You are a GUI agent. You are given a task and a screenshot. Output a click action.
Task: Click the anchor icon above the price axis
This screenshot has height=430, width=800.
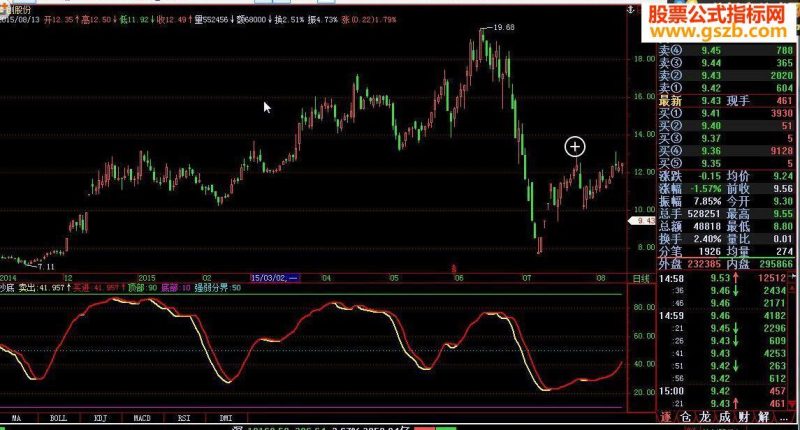coord(631,10)
